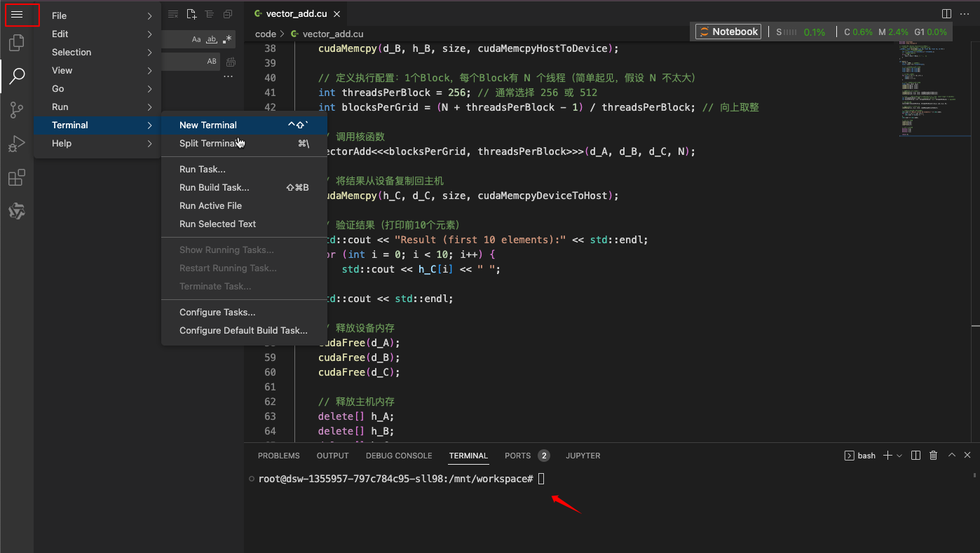Choose Configure Default Build Task... entry
980x553 pixels.
pos(244,330)
